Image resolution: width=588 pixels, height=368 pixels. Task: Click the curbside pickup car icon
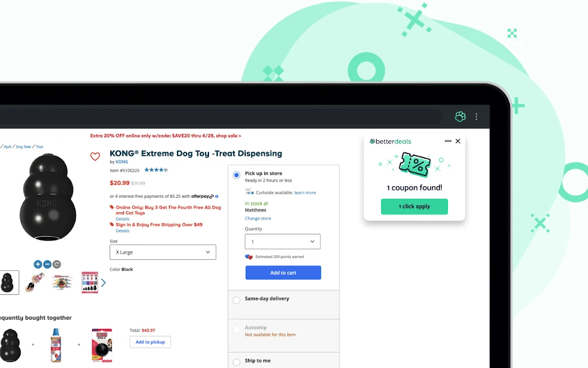(249, 192)
